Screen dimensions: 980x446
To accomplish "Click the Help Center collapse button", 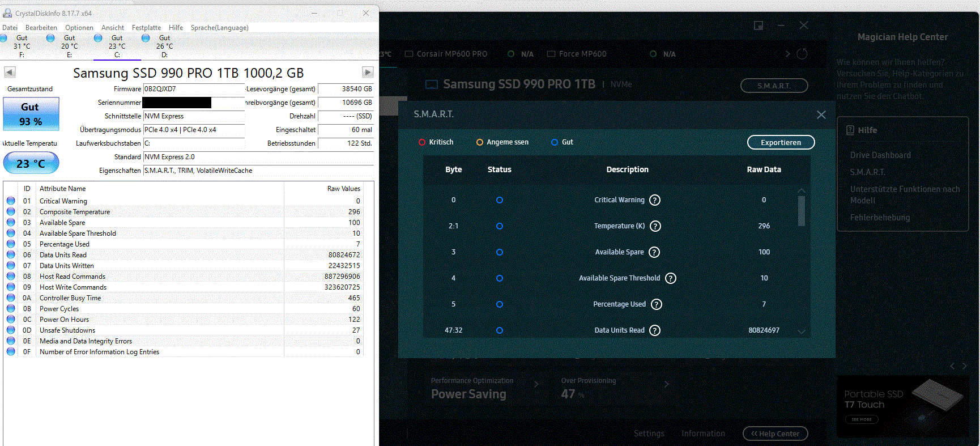I will 775,434.
